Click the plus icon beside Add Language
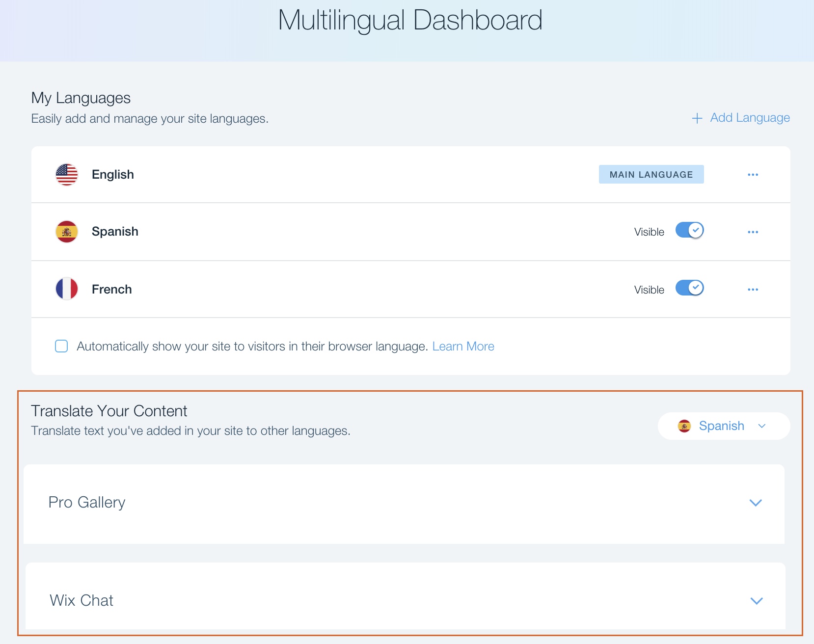The width and height of the screenshot is (814, 644). click(x=697, y=118)
